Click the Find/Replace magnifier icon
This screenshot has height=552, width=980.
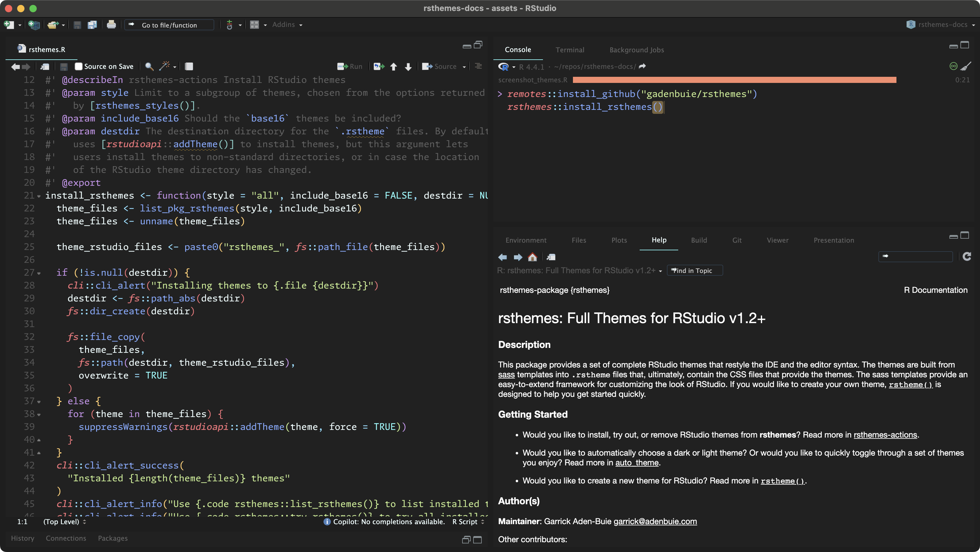[x=149, y=67]
